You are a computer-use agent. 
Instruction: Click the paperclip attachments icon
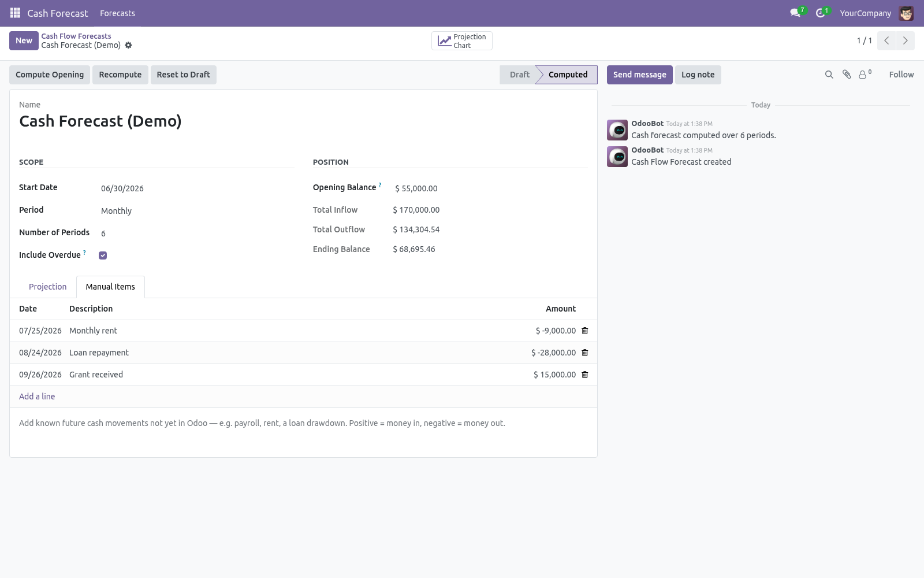(847, 75)
